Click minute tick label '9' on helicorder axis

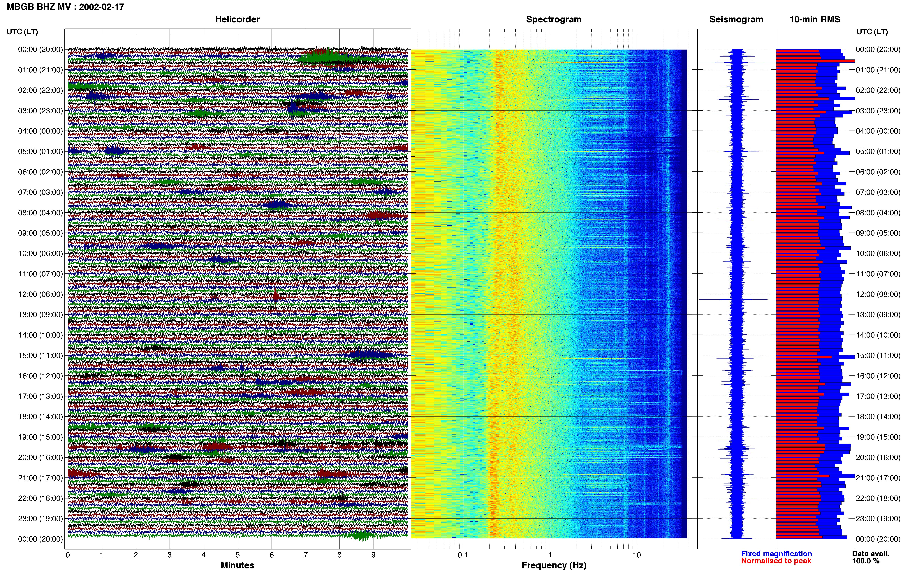click(373, 555)
